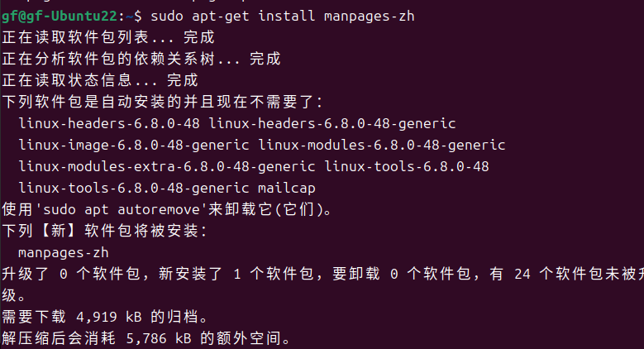Click 'linux-image-6.8.0-48-generic' package name
This screenshot has height=349, width=644.
(134, 145)
